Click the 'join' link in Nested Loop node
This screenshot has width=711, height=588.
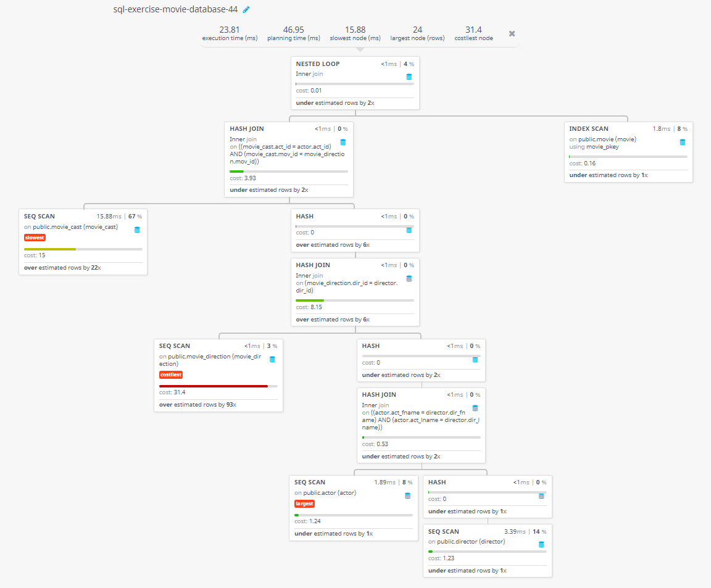317,74
